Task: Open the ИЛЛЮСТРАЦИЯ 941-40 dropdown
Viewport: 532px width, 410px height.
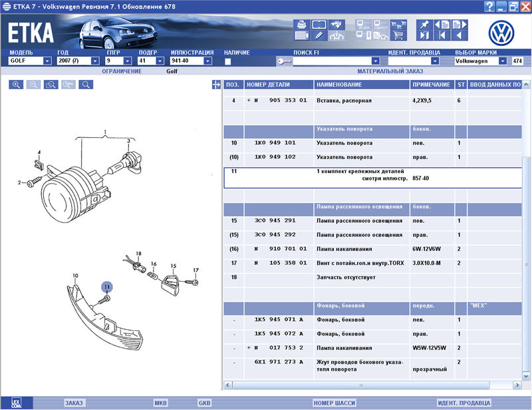Action: click(208, 61)
